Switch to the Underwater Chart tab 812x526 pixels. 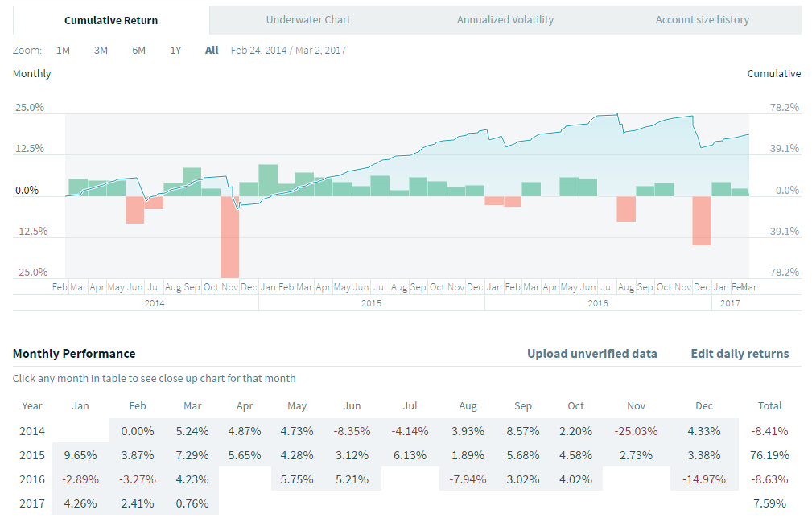pos(308,20)
